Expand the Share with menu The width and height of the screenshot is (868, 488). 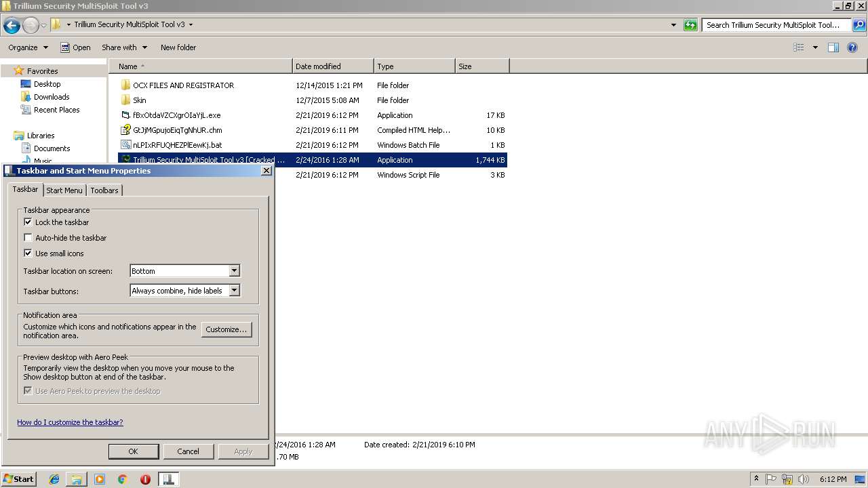pos(124,47)
